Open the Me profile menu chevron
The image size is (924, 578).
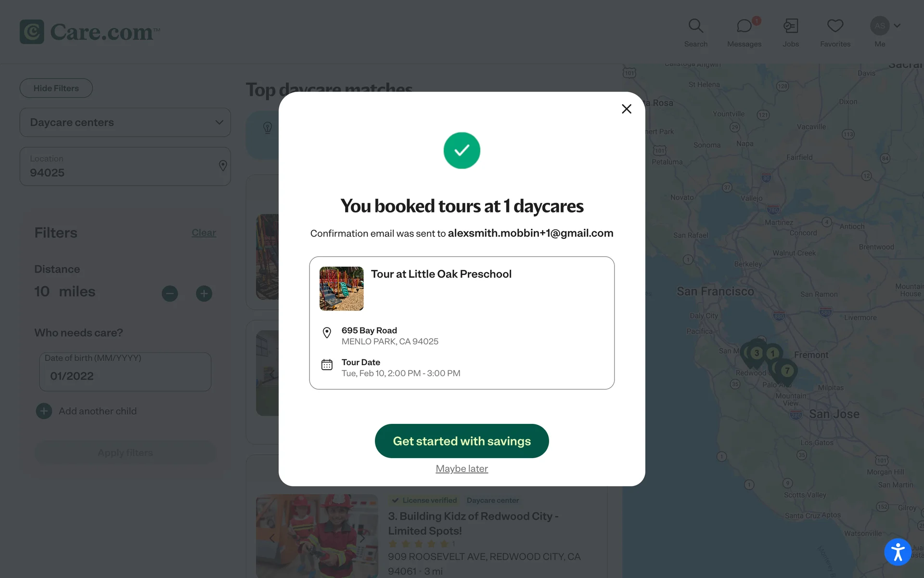click(x=897, y=26)
